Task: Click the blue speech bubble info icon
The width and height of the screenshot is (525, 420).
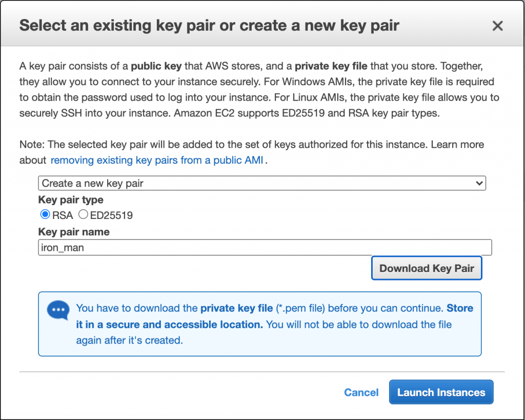Action: pos(57,310)
